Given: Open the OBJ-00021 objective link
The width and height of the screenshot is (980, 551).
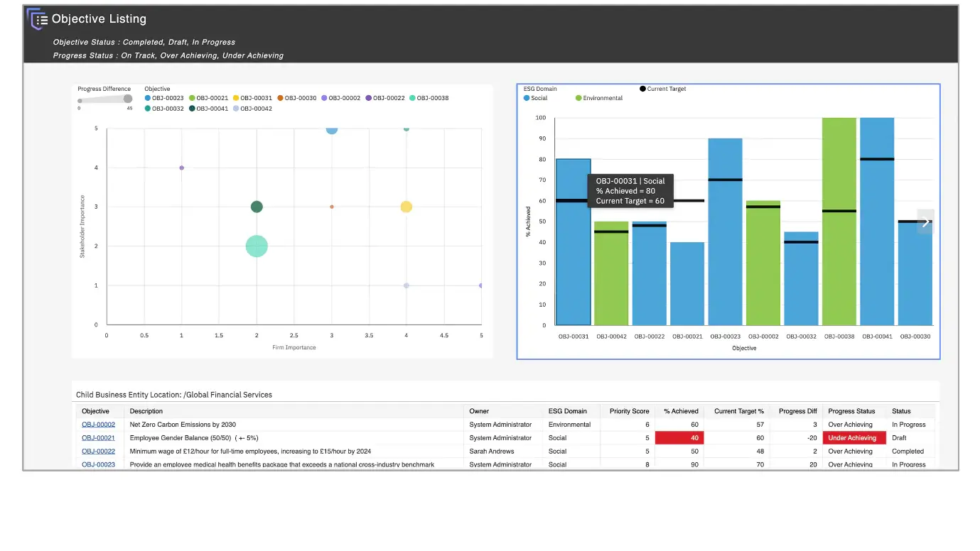Looking at the screenshot, I should [98, 438].
